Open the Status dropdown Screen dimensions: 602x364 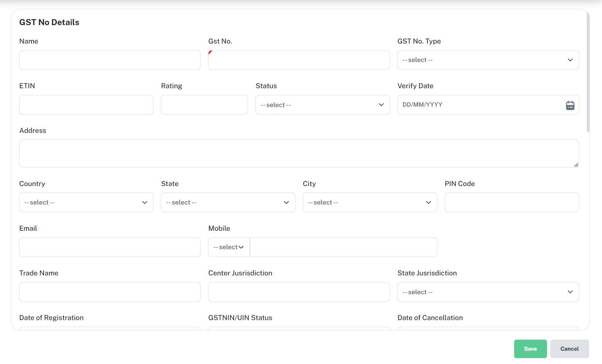click(322, 105)
